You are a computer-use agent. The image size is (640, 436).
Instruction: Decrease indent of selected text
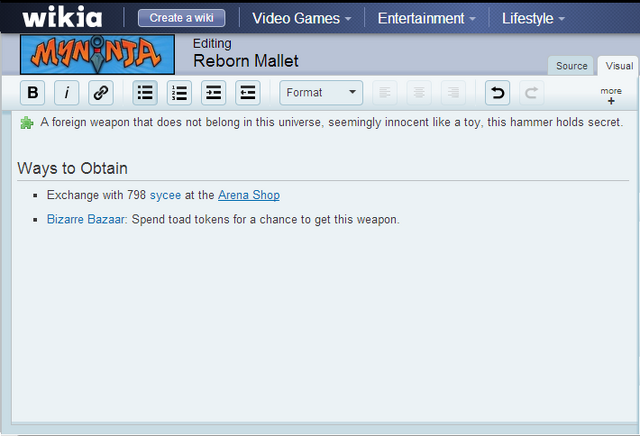(x=248, y=93)
